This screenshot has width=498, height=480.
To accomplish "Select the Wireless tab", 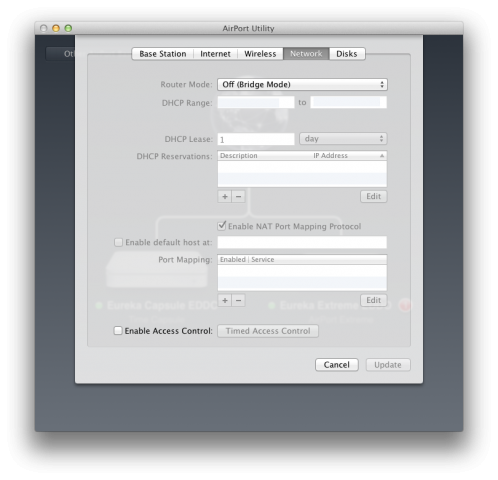I will click(260, 54).
